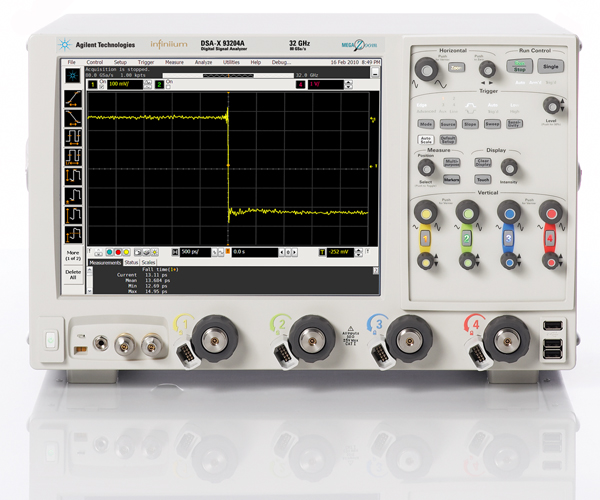Check the channel 2 On checkbox
Image resolution: width=600 pixels, height=500 pixels.
pyautogui.click(x=168, y=87)
